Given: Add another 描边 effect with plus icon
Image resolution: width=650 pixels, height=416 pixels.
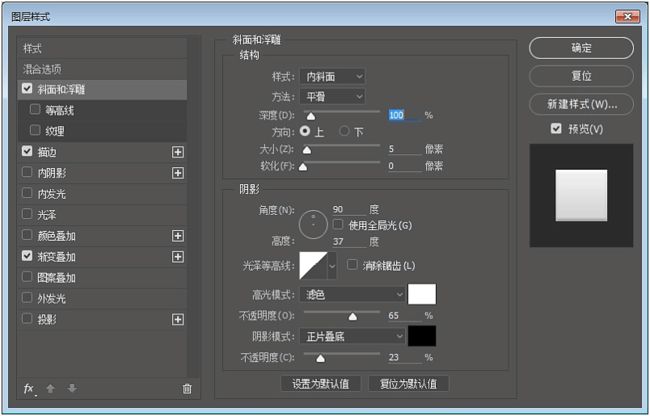Looking at the screenshot, I should [x=178, y=152].
